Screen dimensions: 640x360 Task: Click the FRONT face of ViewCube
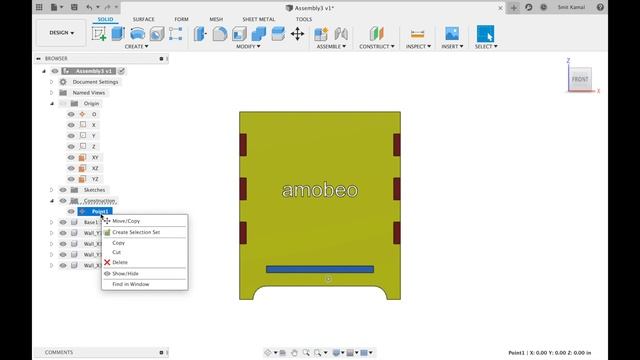click(580, 79)
